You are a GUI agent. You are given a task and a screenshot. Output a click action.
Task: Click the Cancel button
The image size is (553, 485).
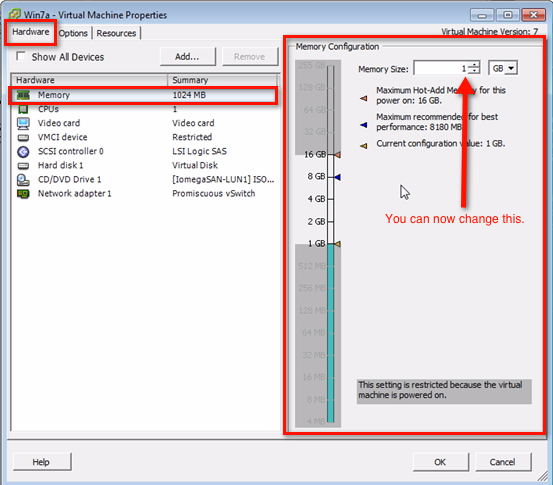pyautogui.click(x=503, y=462)
